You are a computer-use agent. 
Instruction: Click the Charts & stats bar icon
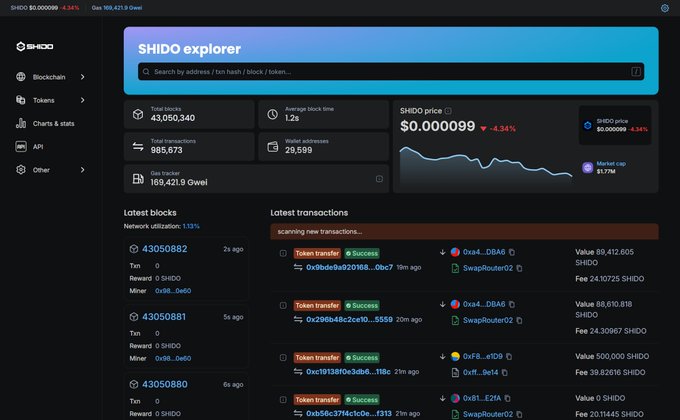point(21,123)
